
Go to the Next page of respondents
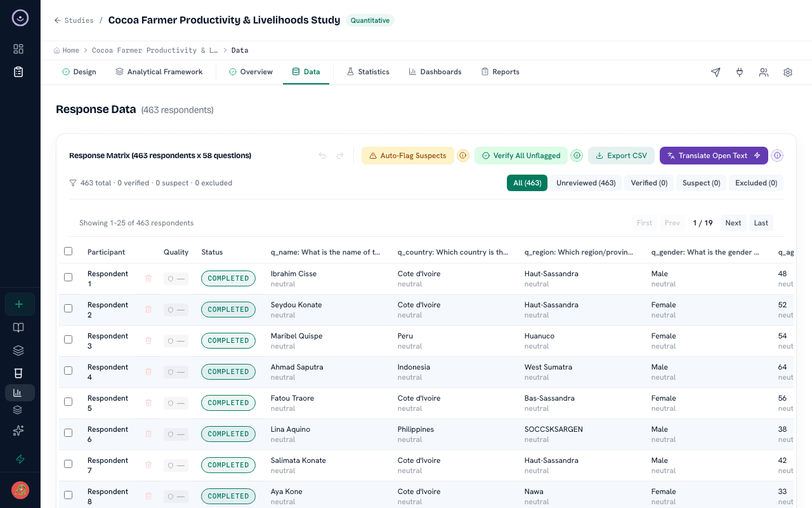(x=733, y=223)
